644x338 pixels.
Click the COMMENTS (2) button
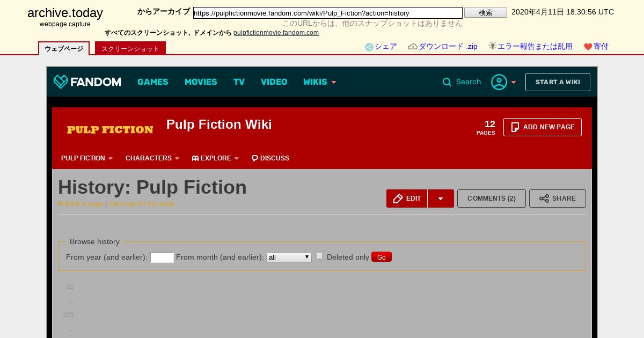tap(492, 199)
